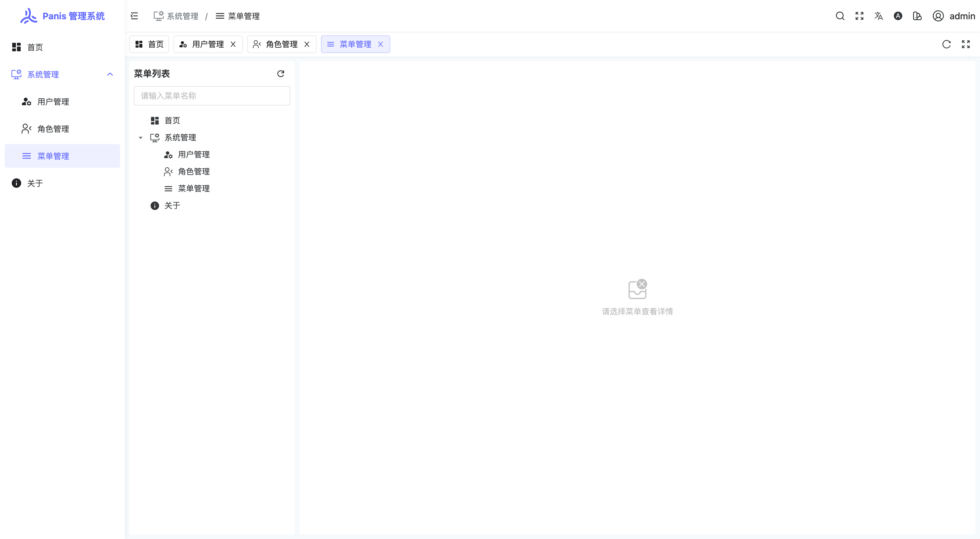This screenshot has width=980, height=539.
Task: Switch to the 用户管理 tab
Action: click(x=208, y=44)
